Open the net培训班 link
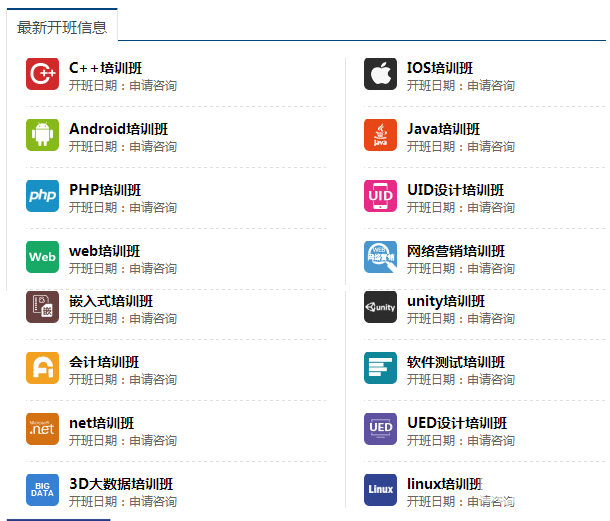The height and width of the screenshot is (521, 610). coord(102,423)
